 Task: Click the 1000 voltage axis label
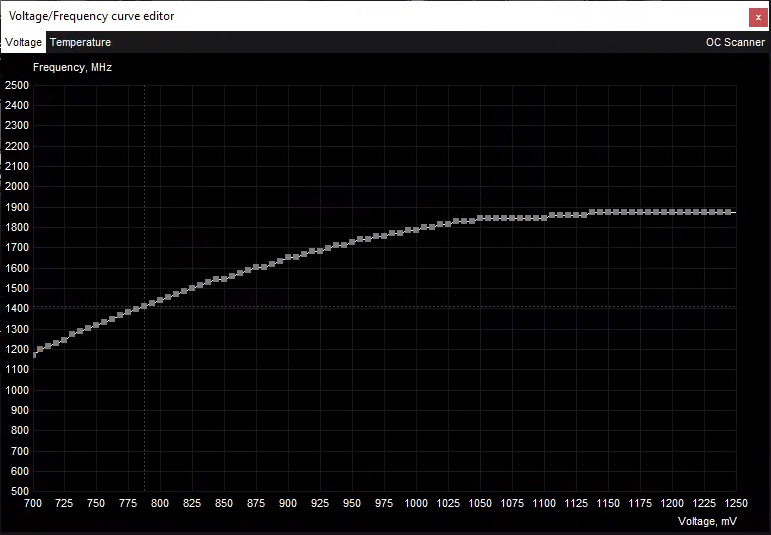tap(416, 503)
